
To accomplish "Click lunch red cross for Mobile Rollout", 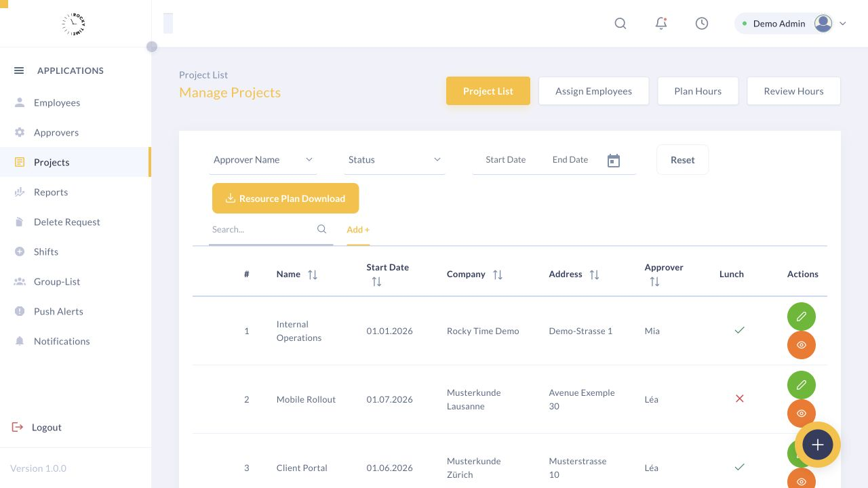I will point(740,399).
